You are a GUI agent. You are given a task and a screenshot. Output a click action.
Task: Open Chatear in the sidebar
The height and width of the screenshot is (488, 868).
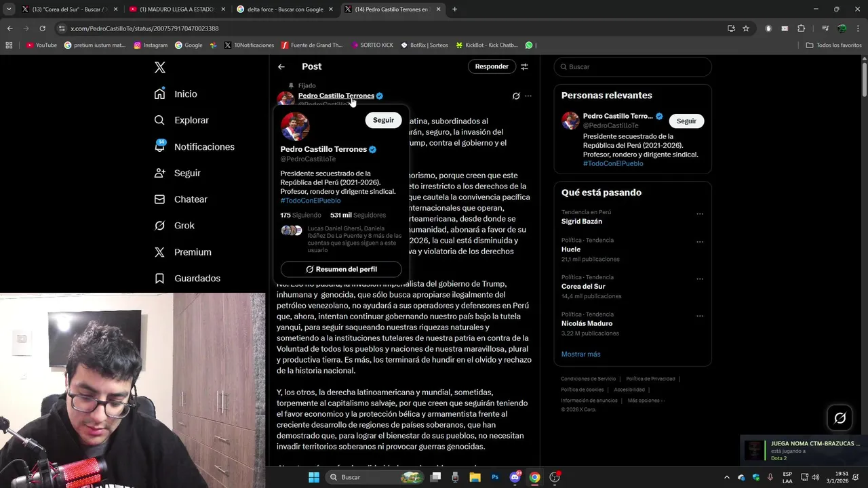pos(181,199)
